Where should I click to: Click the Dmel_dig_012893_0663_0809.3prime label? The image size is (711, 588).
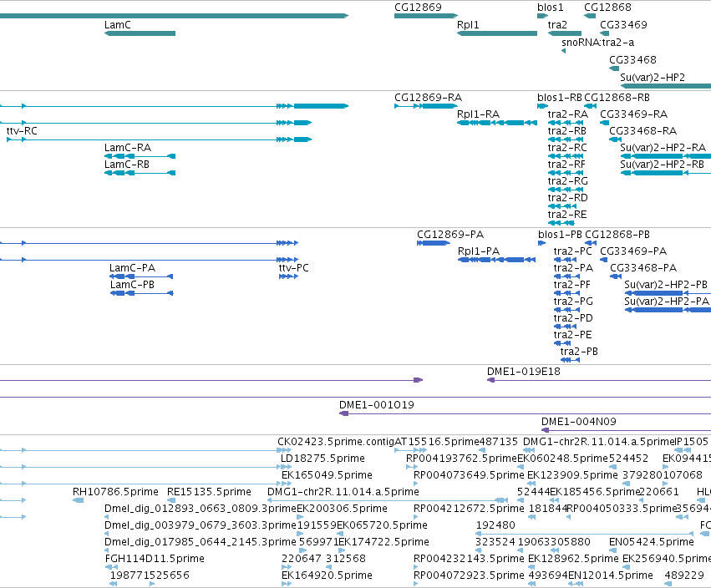tap(201, 509)
